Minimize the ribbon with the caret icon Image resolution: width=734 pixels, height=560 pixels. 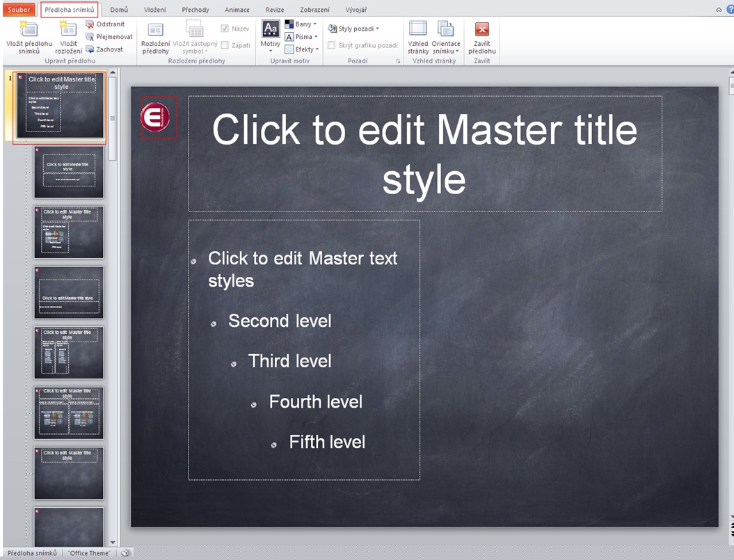pos(719,9)
